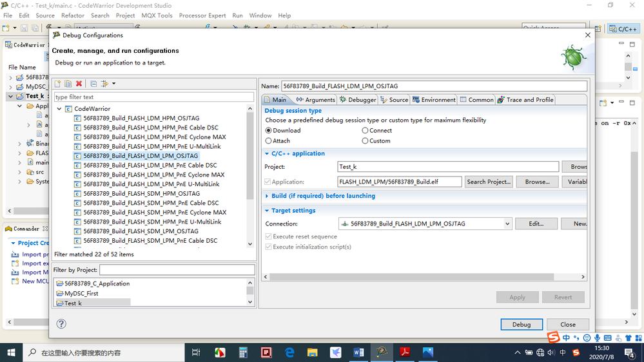Expand the MyDSC_ project node
The width and height of the screenshot is (644, 362).
point(10,86)
